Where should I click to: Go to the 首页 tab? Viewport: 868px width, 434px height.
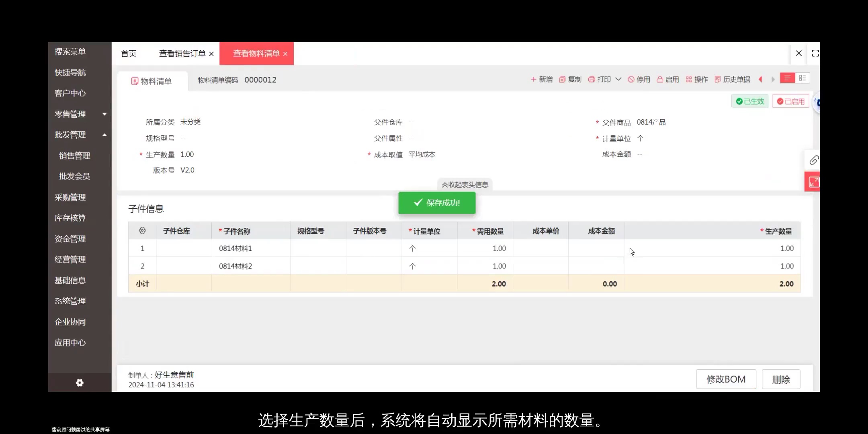(x=128, y=53)
